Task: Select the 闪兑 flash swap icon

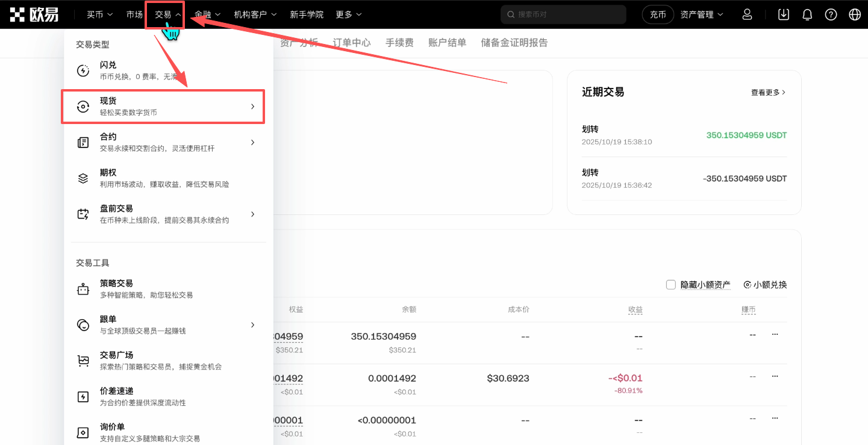Action: 83,70
